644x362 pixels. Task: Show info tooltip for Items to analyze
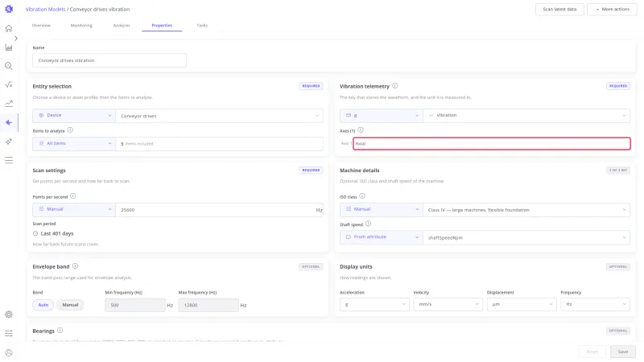click(x=70, y=130)
